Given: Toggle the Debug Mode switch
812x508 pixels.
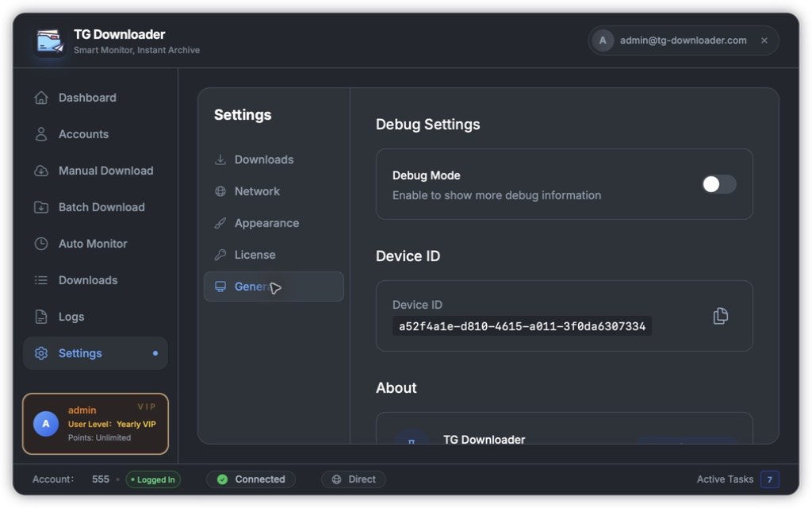Looking at the screenshot, I should coord(718,184).
